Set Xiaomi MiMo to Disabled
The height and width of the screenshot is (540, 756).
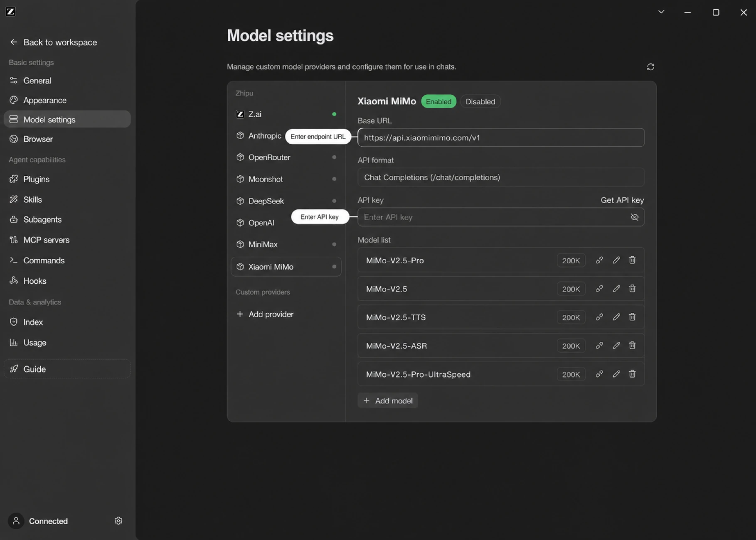click(480, 101)
